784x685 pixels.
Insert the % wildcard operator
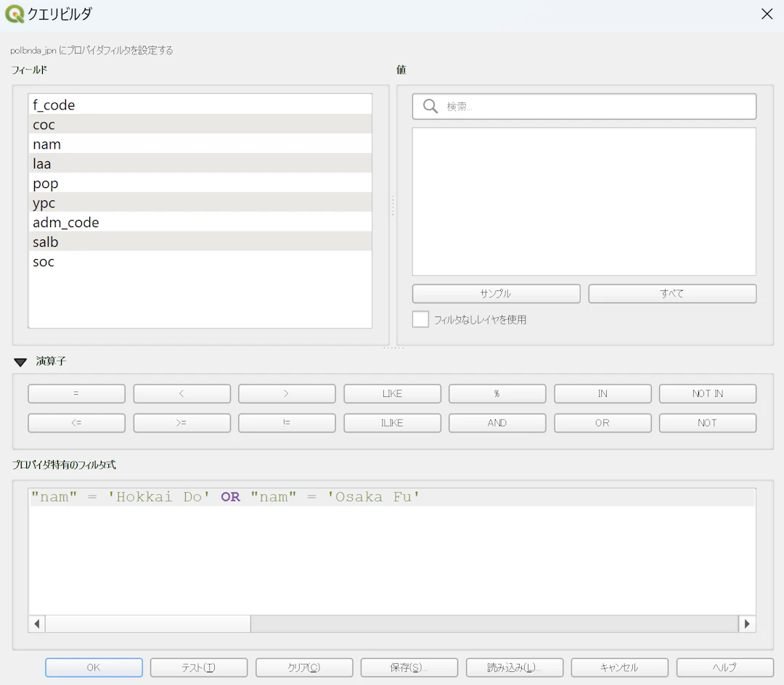(497, 393)
